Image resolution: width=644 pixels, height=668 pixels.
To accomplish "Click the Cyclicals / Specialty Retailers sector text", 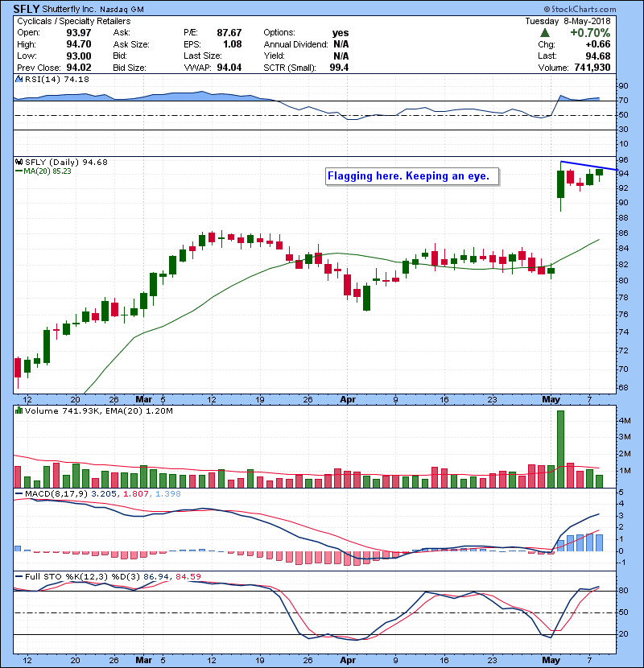I will click(x=74, y=21).
